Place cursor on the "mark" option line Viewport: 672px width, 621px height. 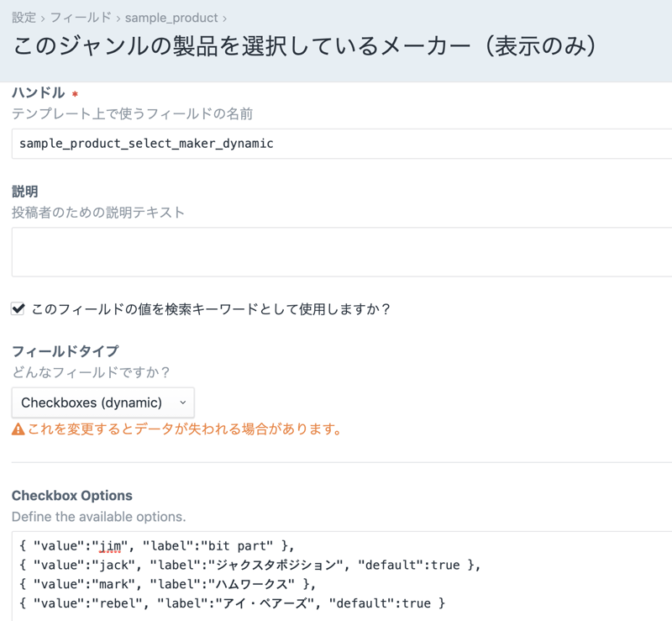(x=167, y=584)
